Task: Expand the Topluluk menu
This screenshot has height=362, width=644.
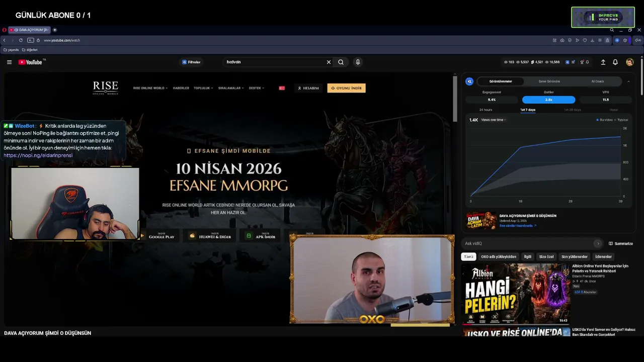Action: pyautogui.click(x=204, y=88)
